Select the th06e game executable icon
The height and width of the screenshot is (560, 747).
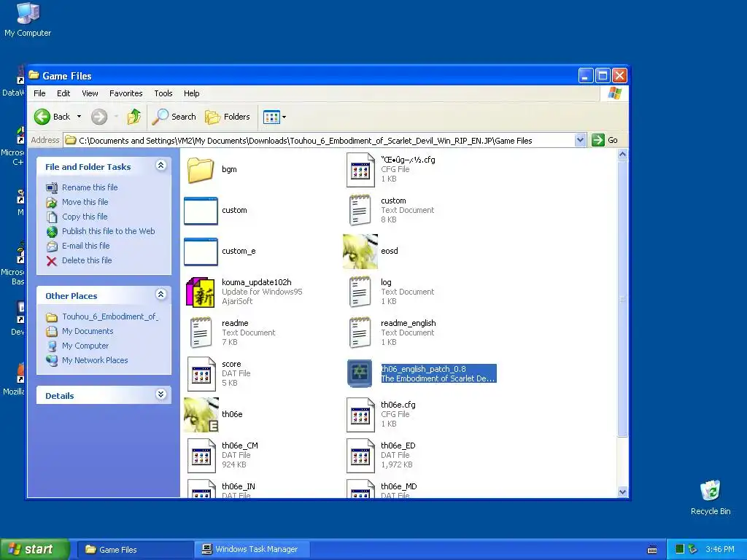point(201,415)
